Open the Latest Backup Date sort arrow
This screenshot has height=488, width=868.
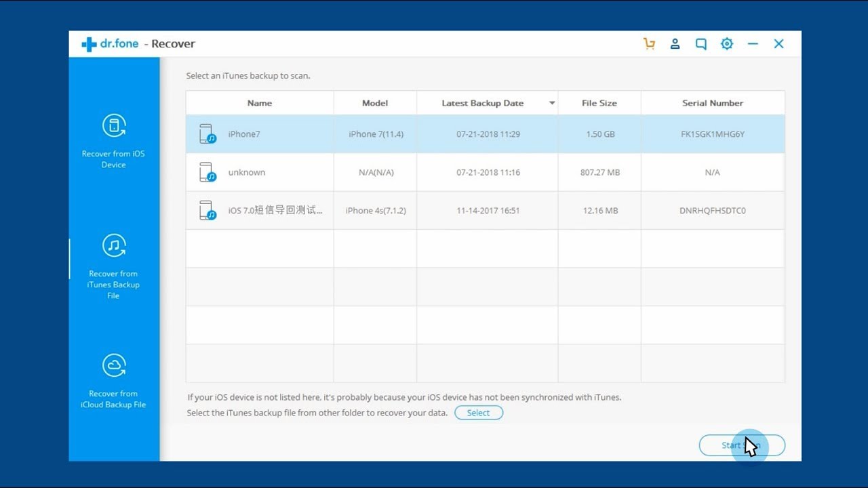coord(552,103)
